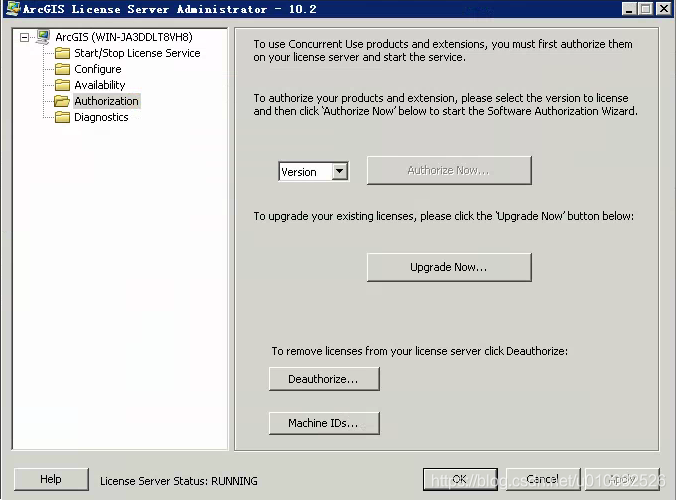Viewport: 676px width, 500px height.
Task: Collapse the ArcGIS server tree node
Action: [25, 38]
